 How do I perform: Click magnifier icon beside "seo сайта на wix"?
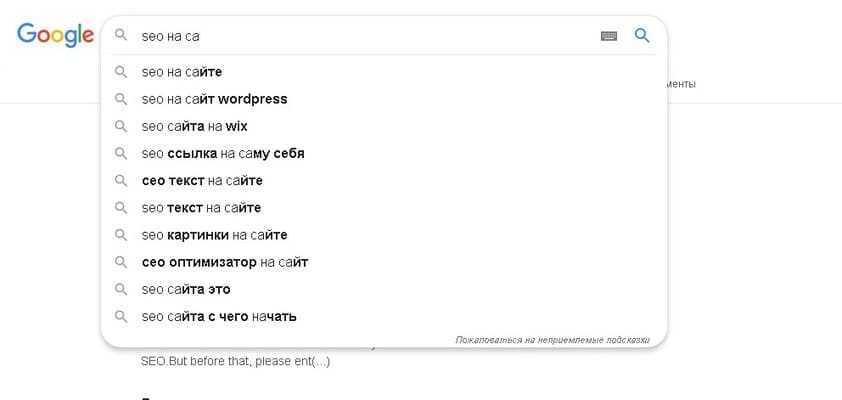(121, 126)
